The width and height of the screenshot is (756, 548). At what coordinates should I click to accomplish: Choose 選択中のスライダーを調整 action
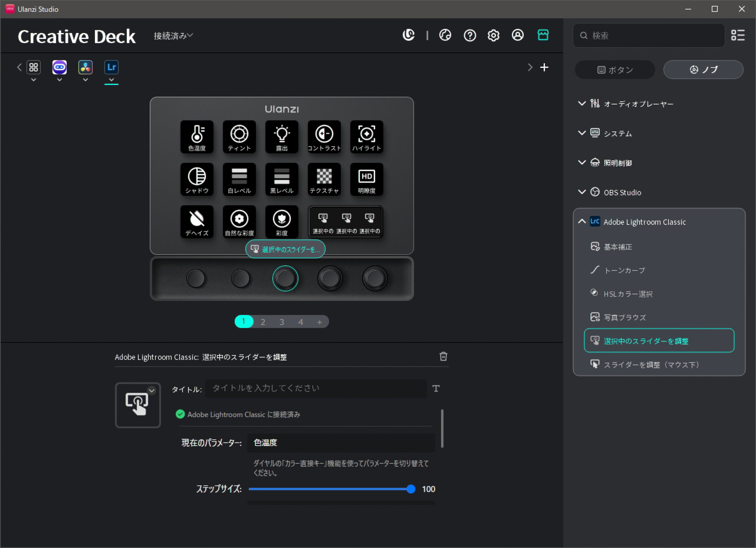pyautogui.click(x=659, y=341)
